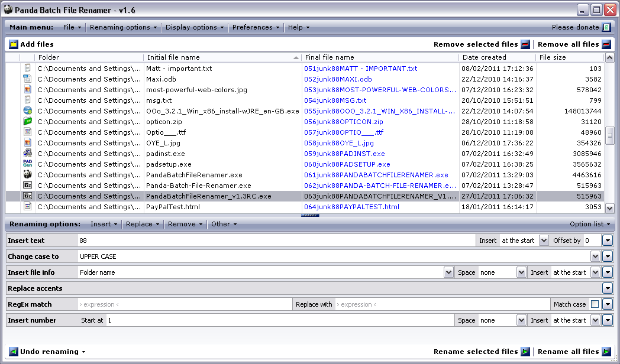Click the Rename all files button
The image size is (620, 364).
pos(574,352)
